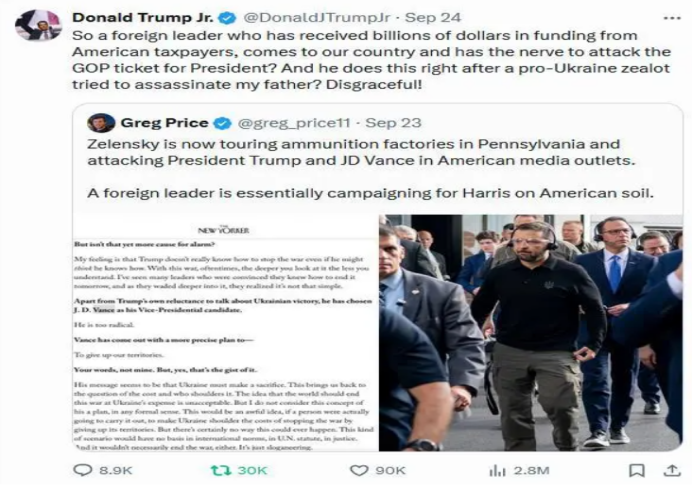Screen dimensions: 692x486
Task: Click the Donald Trump Jr. display name
Action: tap(143, 18)
